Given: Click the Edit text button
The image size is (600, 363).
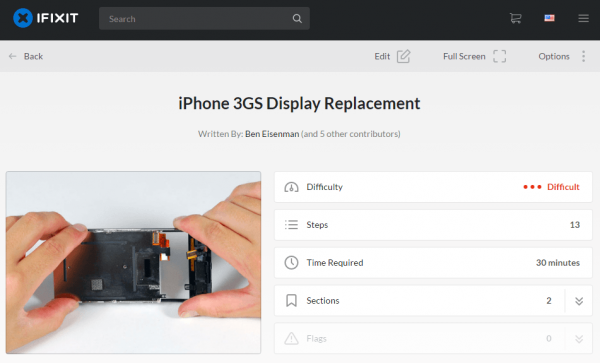Looking at the screenshot, I should tap(382, 56).
